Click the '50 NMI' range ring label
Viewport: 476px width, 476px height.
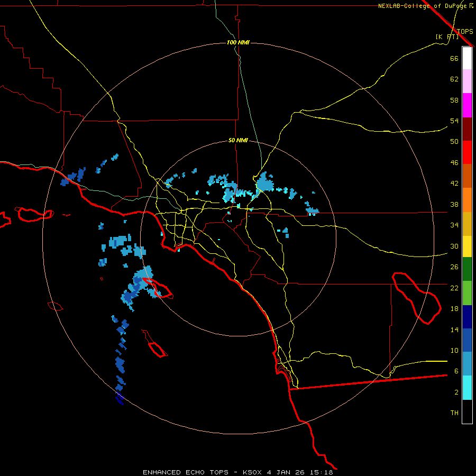coord(238,140)
